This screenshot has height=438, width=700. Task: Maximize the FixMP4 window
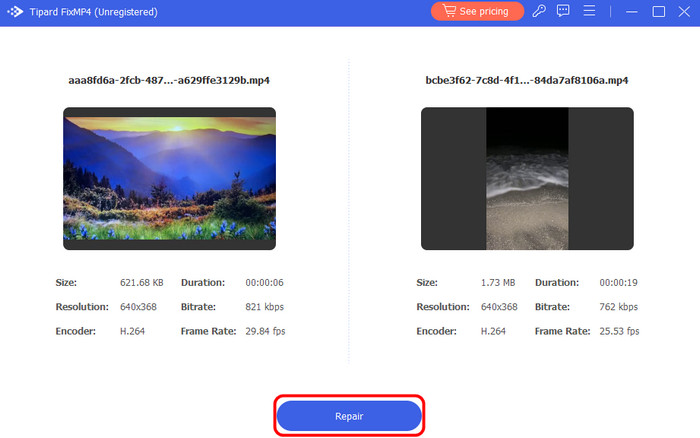coord(658,12)
